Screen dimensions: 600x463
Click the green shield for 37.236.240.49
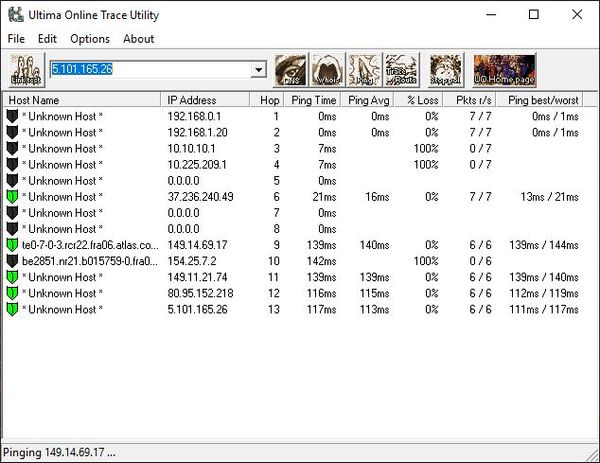13,197
